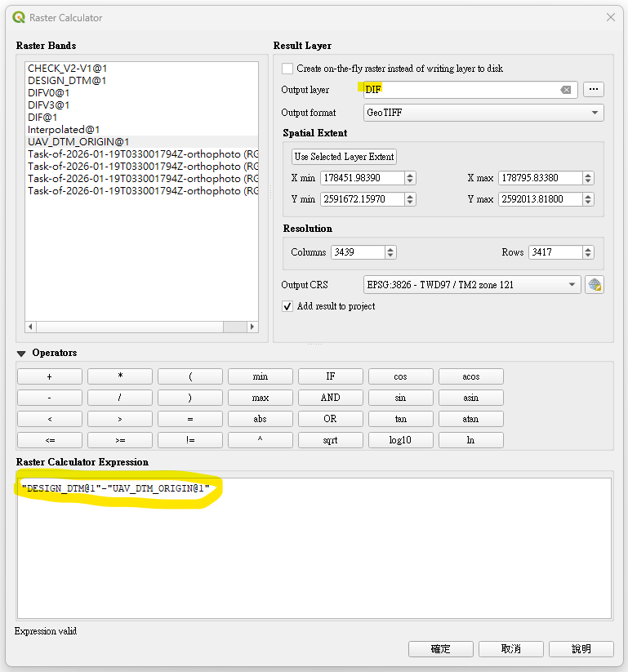
Task: Increase the Columns spinner value
Action: coord(390,249)
